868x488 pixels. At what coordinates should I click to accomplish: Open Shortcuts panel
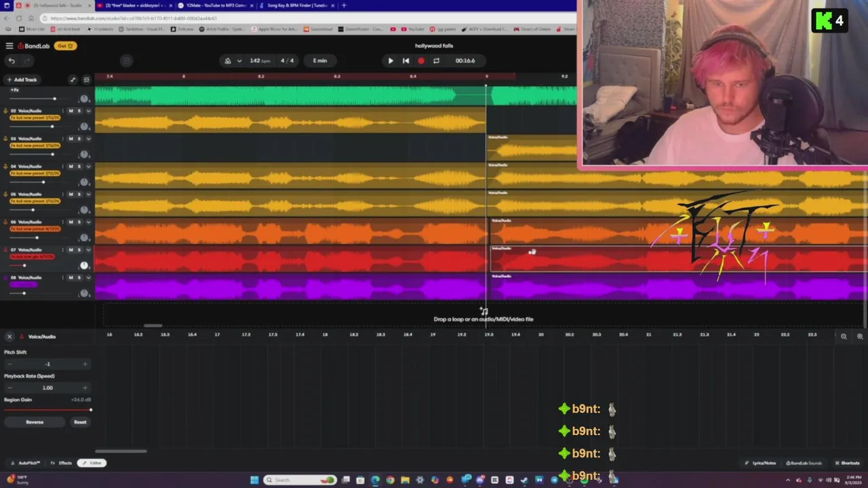pyautogui.click(x=847, y=463)
